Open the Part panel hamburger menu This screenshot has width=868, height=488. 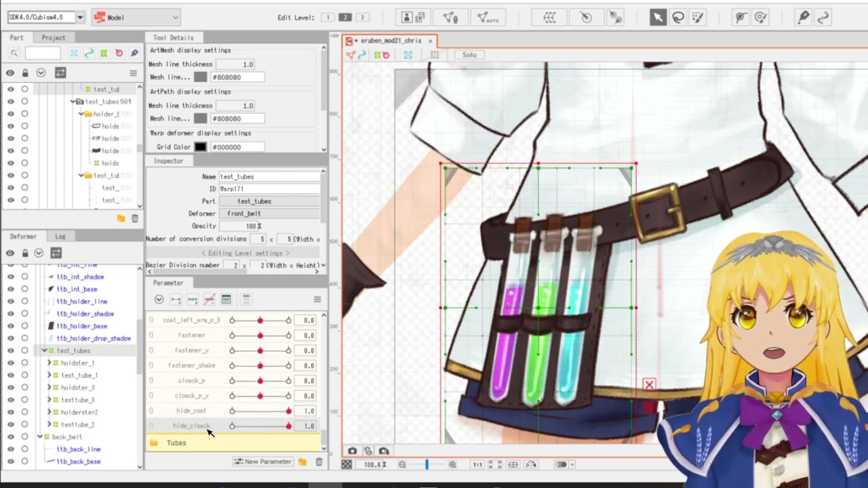133,73
